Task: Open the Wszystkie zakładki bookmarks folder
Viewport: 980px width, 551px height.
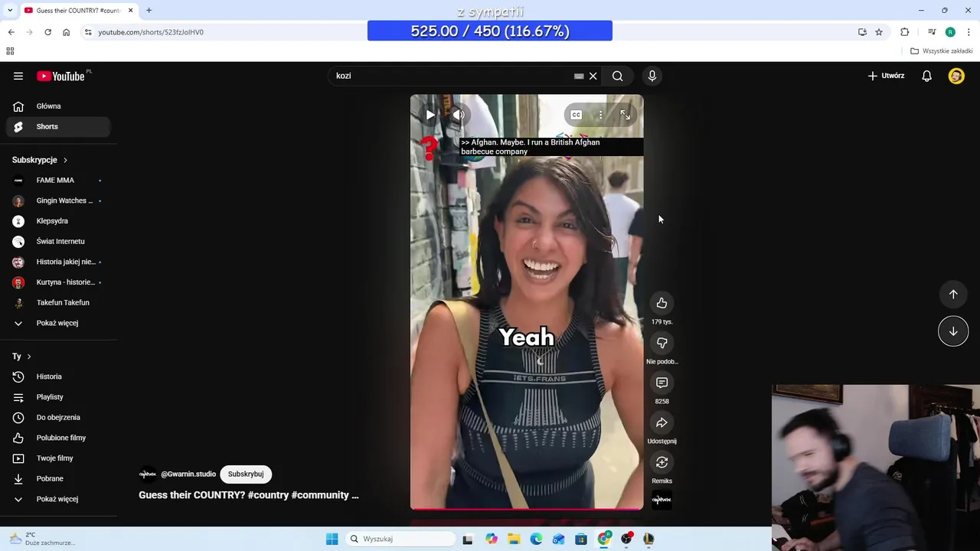Action: (x=942, y=51)
